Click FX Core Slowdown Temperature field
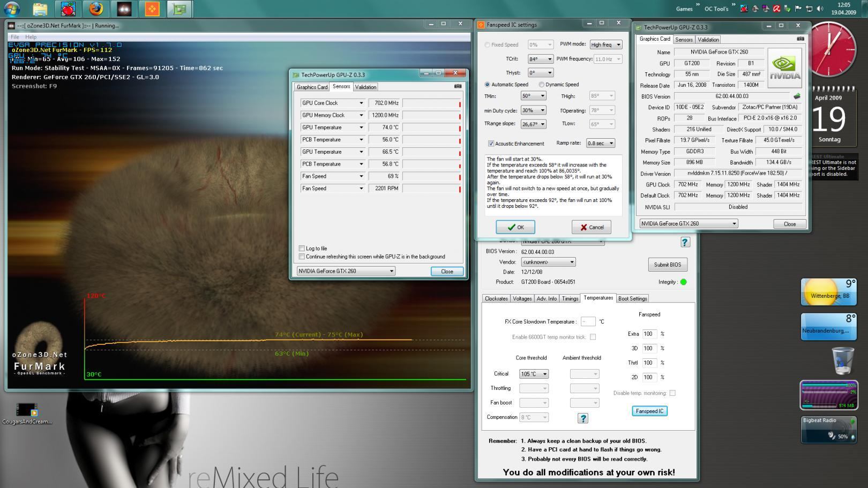The image size is (868, 488). 588,321
